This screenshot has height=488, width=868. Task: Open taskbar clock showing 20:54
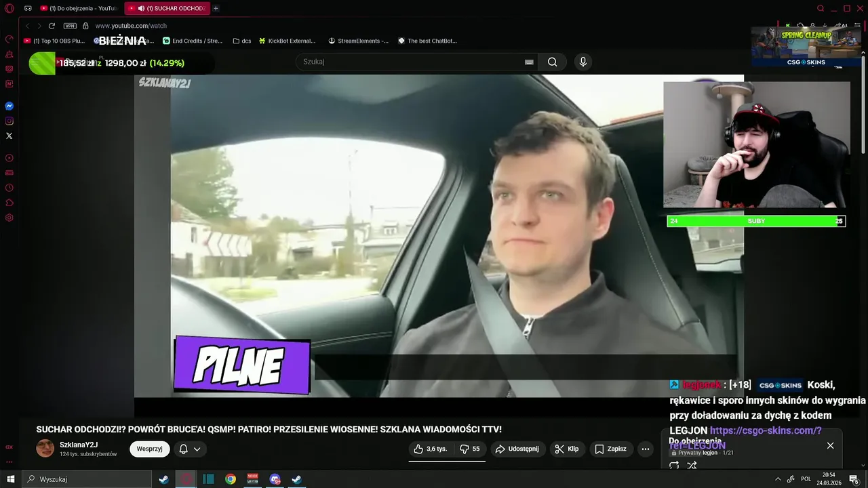829,479
